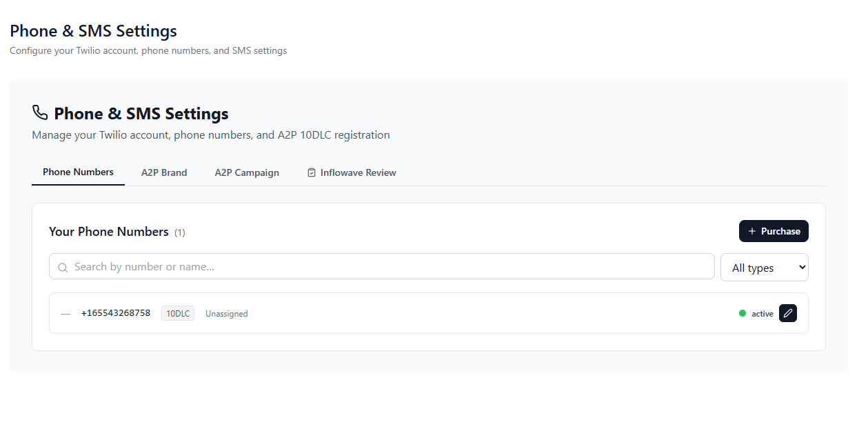Click the 10DLC badge
This screenshot has height=429, width=868.
(177, 313)
